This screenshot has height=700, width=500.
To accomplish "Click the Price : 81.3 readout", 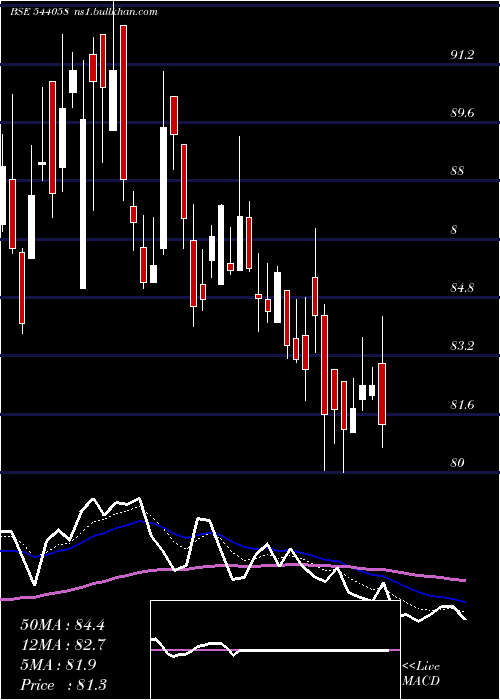I will point(63,685).
